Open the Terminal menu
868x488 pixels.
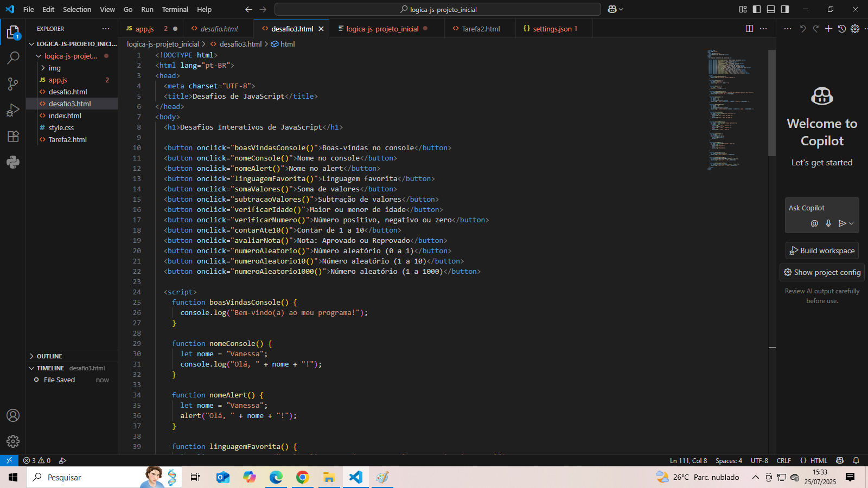(x=175, y=9)
